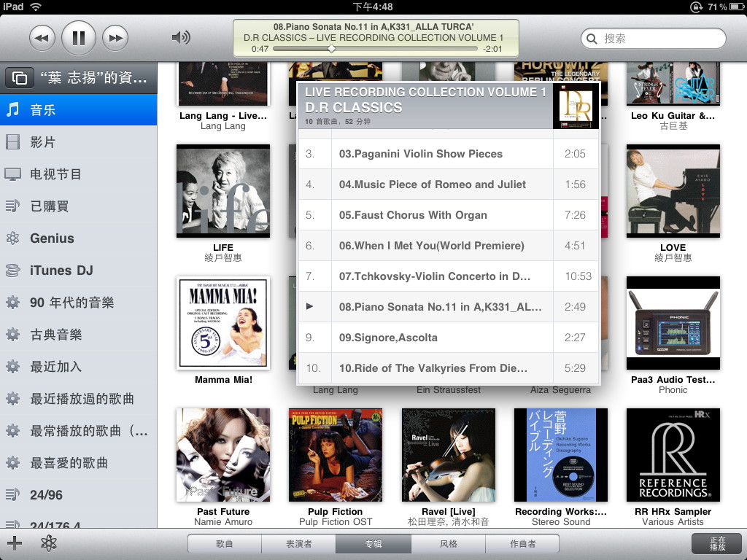Open 最常播放的歌曲 smart playlist

(79, 431)
